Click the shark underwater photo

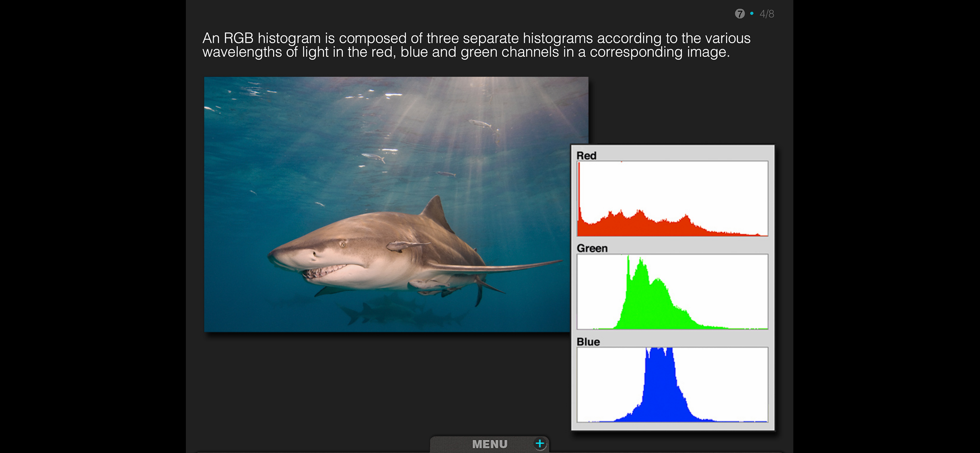[x=396, y=204]
